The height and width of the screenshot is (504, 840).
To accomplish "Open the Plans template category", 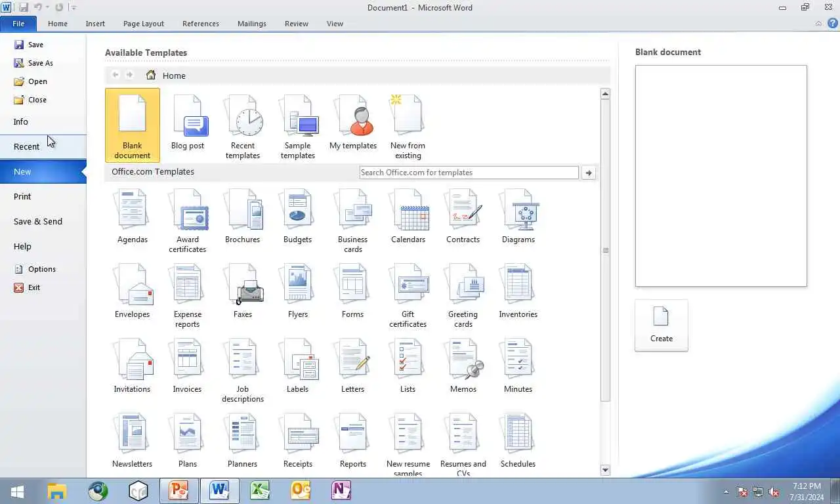I will tap(188, 441).
